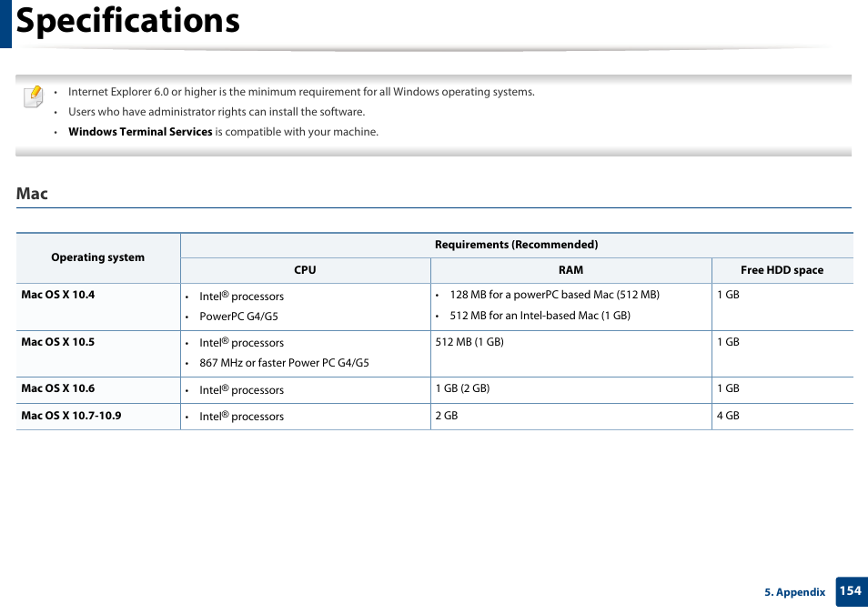The height and width of the screenshot is (614, 868).
Task: Click the Requirements (Recommended) header
Action: point(516,245)
